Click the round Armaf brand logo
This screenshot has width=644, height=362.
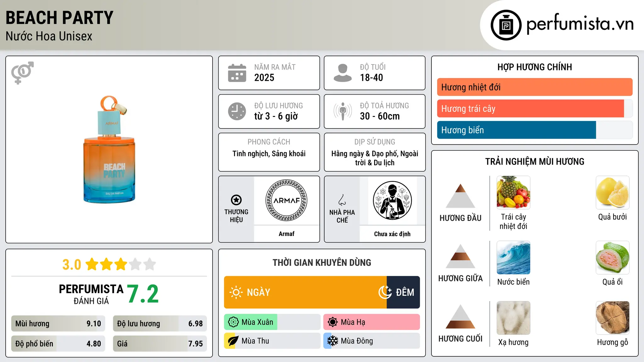[286, 200]
